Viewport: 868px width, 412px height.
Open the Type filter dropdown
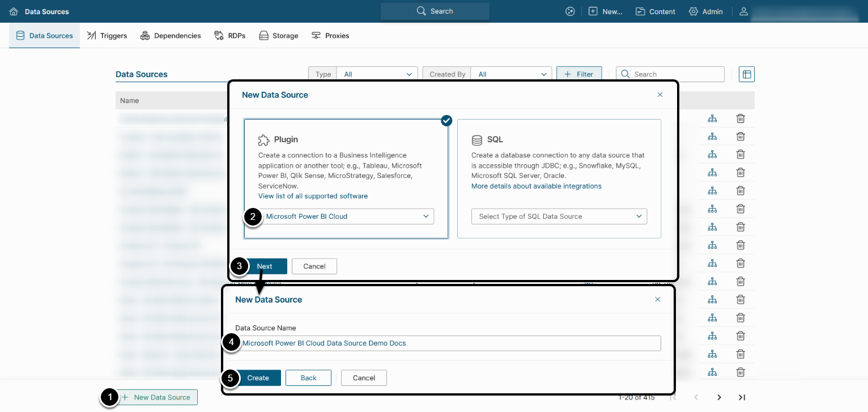[x=377, y=74]
